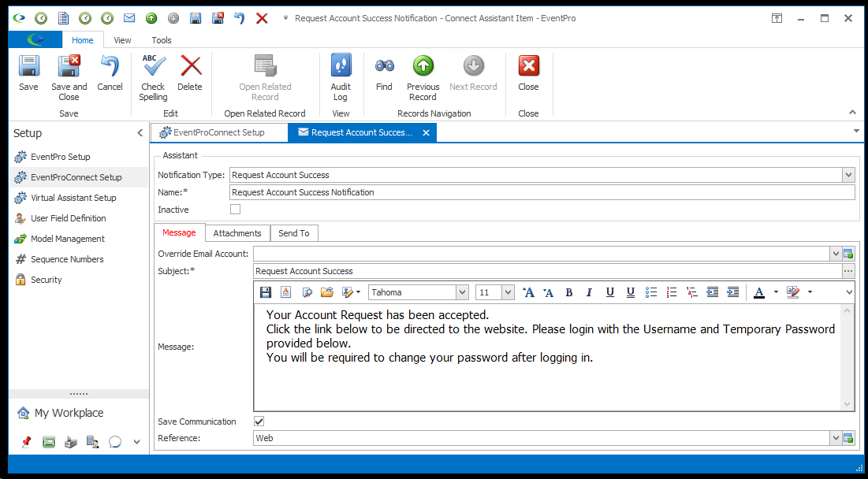Click the save disk icon in message editor toolbar
The height and width of the screenshot is (479, 868).
tap(266, 292)
